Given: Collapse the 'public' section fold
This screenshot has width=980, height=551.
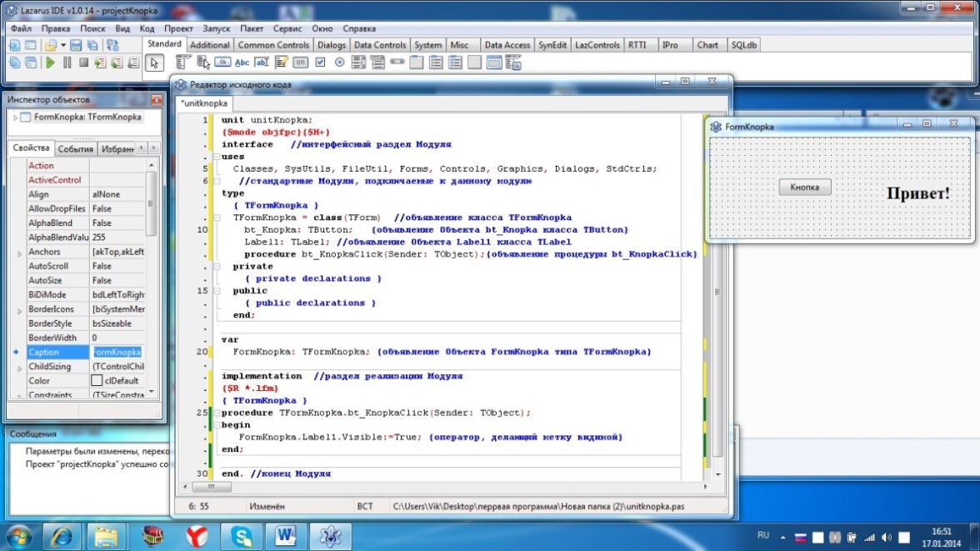Looking at the screenshot, I should pos(217,291).
